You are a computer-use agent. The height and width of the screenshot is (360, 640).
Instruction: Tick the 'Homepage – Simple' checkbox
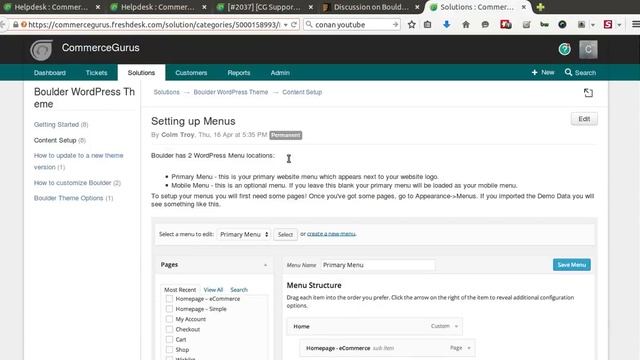point(169,309)
